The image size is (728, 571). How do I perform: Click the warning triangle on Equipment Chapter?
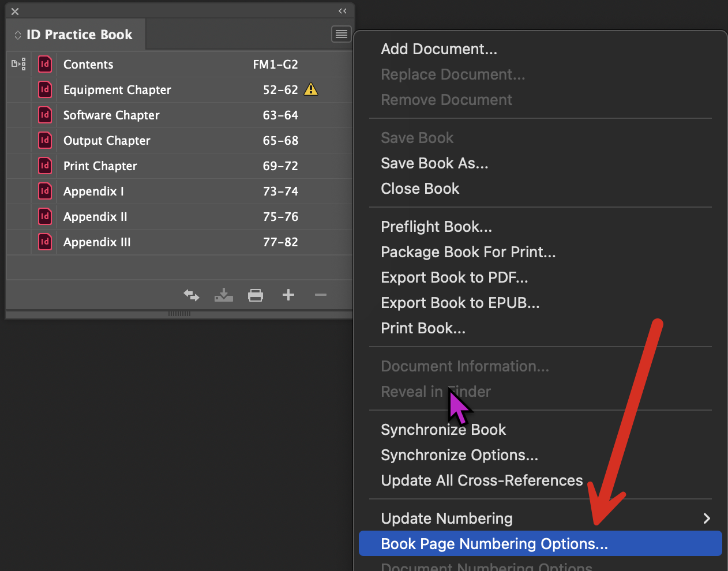pos(310,89)
